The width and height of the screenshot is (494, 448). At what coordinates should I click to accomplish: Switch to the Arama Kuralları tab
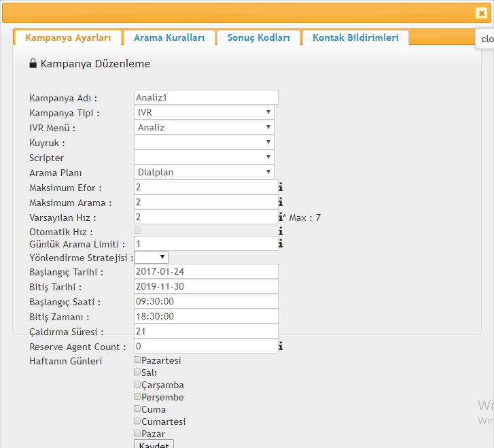click(169, 38)
